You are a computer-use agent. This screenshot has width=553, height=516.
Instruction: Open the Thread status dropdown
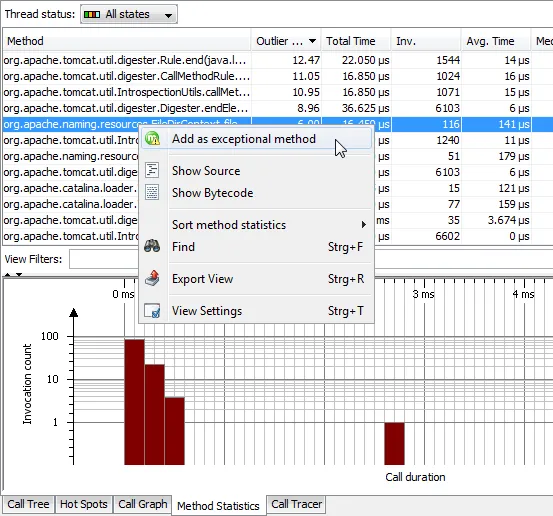coord(129,14)
